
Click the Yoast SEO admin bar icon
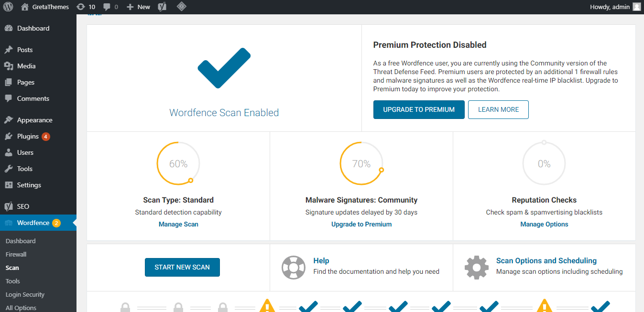(162, 7)
